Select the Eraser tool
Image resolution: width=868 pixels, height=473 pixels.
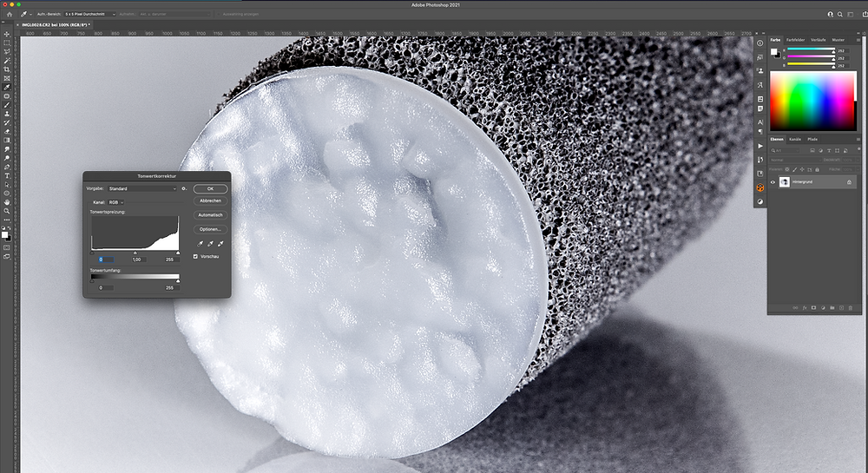[x=7, y=131]
